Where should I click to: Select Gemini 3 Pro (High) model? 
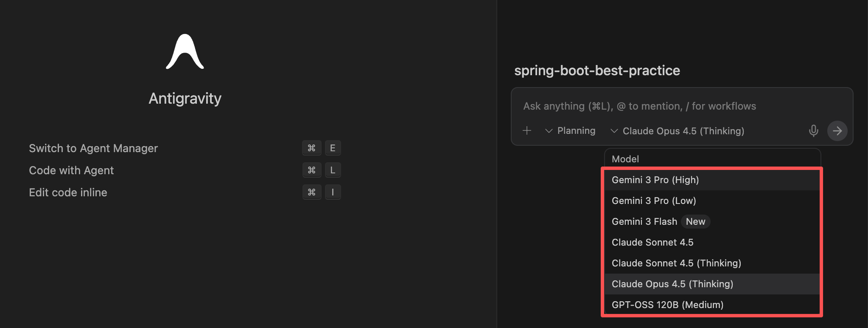(655, 180)
